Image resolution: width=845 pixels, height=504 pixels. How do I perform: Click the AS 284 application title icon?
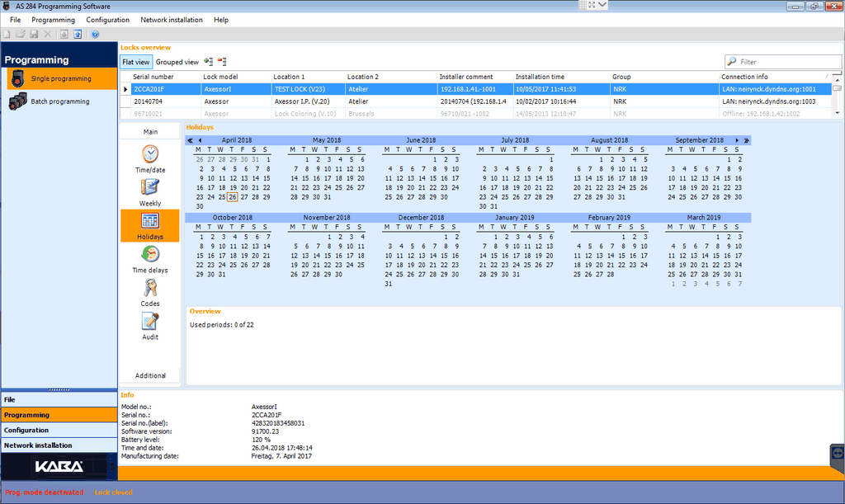point(7,7)
